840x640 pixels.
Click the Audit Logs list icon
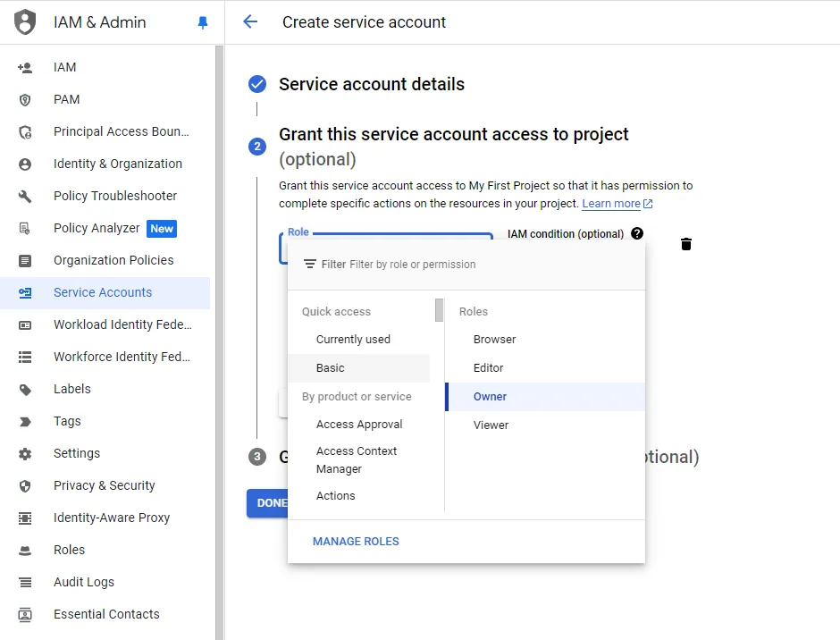[x=25, y=582]
